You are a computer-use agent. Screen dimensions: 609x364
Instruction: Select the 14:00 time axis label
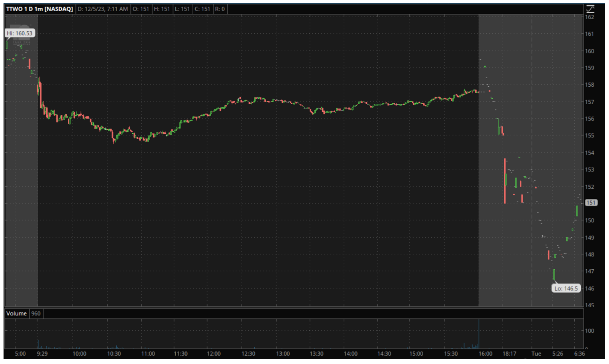click(350, 354)
